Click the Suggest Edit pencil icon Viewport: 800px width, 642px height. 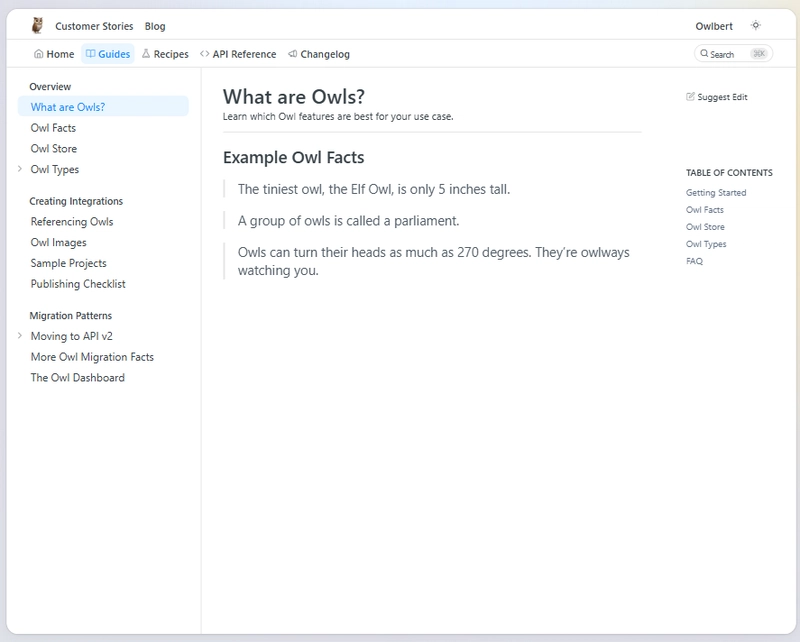click(x=690, y=97)
